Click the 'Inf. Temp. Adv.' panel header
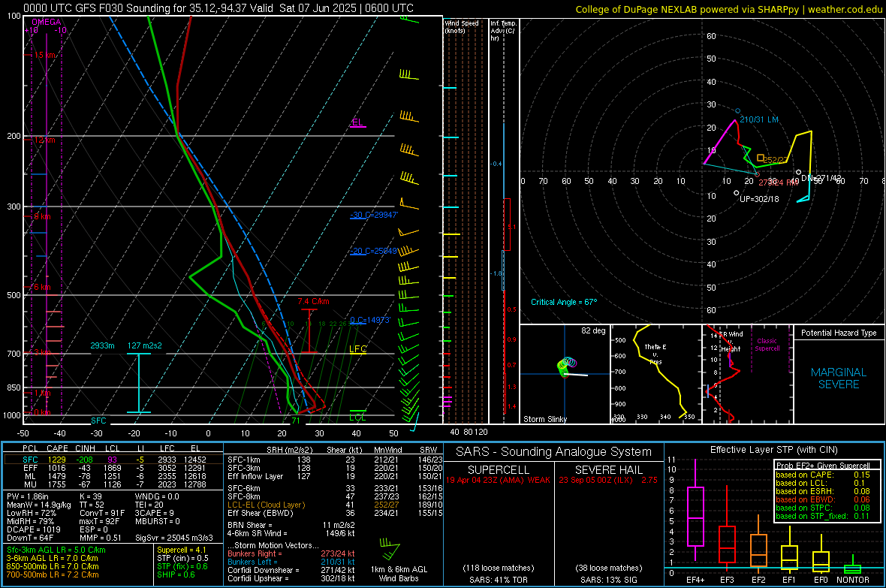This screenshot has height=588, width=886. pos(503,31)
